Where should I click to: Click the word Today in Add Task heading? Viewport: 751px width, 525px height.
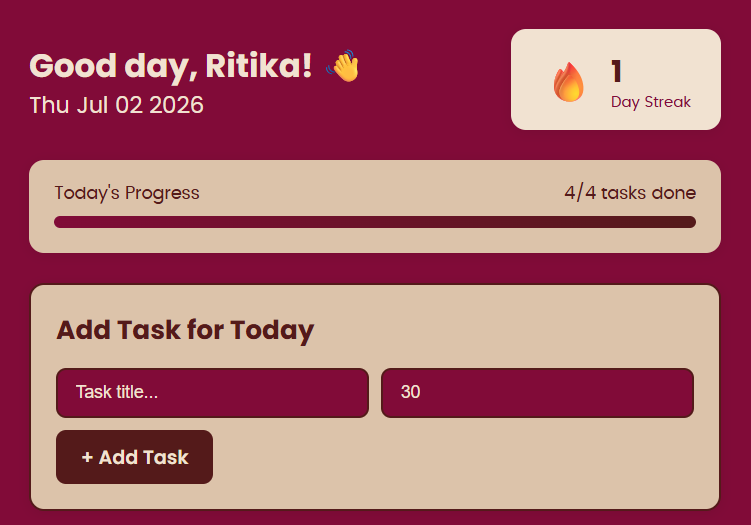[x=272, y=330]
